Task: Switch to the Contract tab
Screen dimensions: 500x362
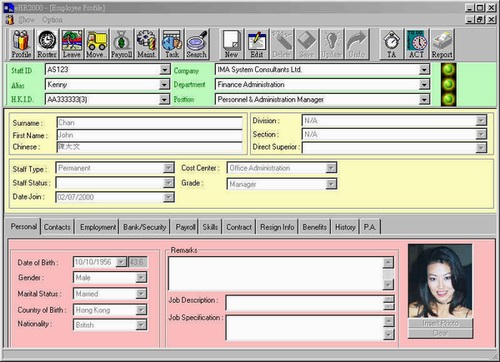Action: 239,227
